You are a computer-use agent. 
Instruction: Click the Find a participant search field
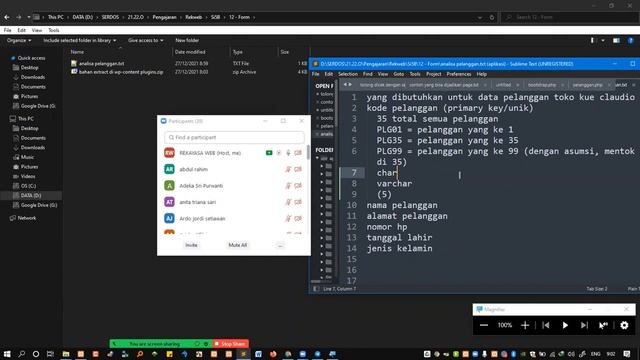(234, 138)
